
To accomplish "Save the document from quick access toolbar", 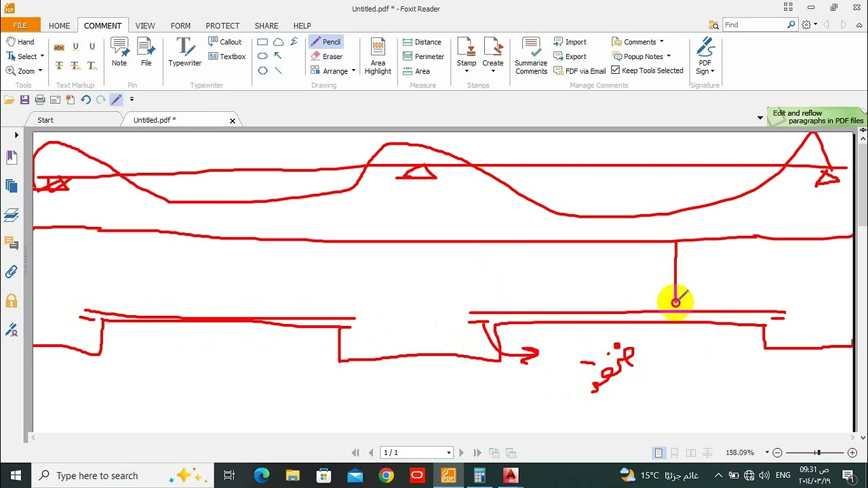I will point(24,100).
